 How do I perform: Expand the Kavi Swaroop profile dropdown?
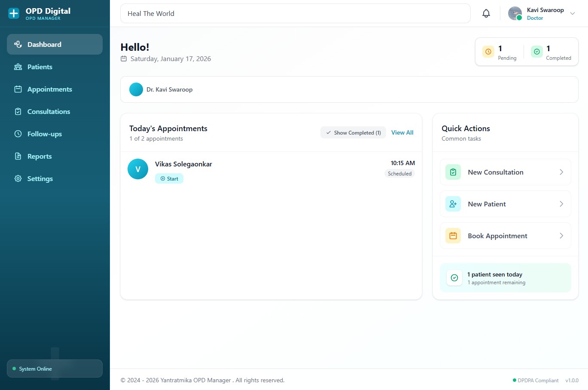click(573, 13)
